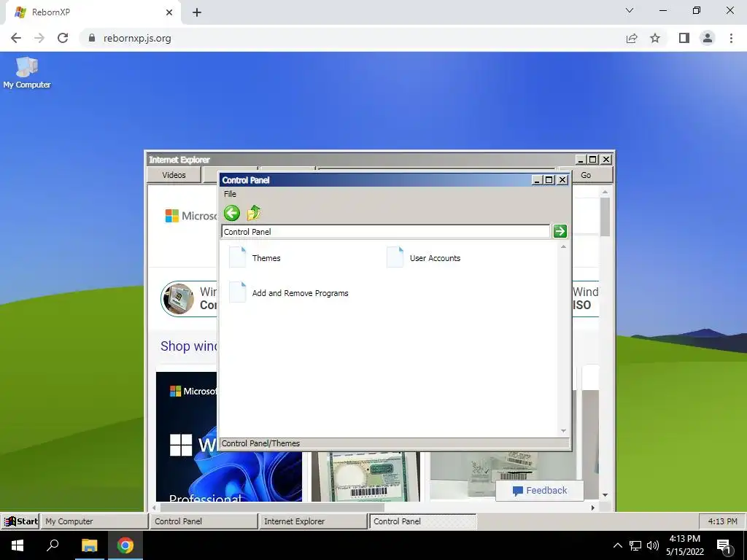Viewport: 747px width, 560px height.
Task: Open the User Accounts item icon
Action: pyautogui.click(x=395, y=257)
